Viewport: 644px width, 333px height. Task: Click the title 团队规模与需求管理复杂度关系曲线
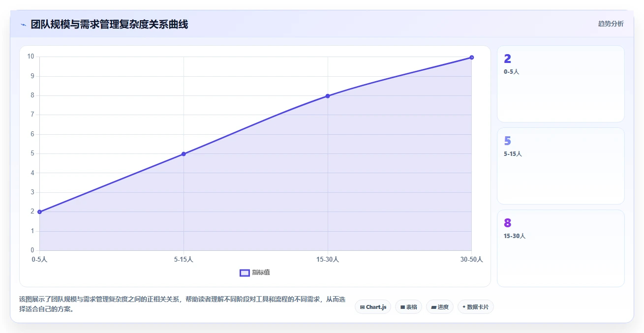(109, 25)
